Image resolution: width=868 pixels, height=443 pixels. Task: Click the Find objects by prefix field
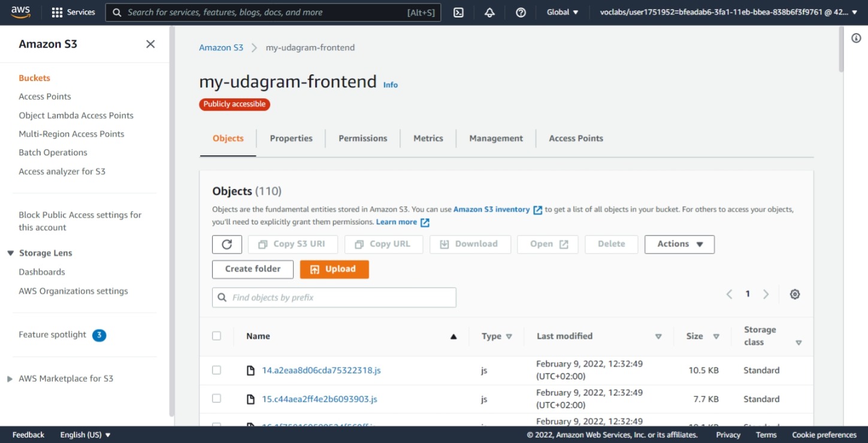(334, 297)
